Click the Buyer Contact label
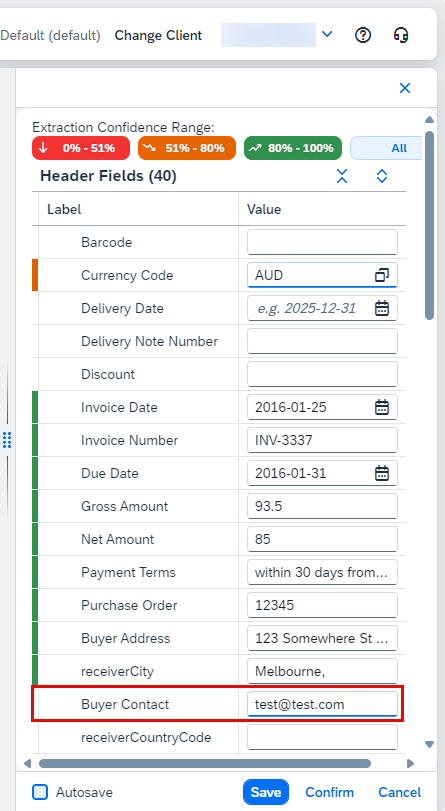 click(x=125, y=704)
